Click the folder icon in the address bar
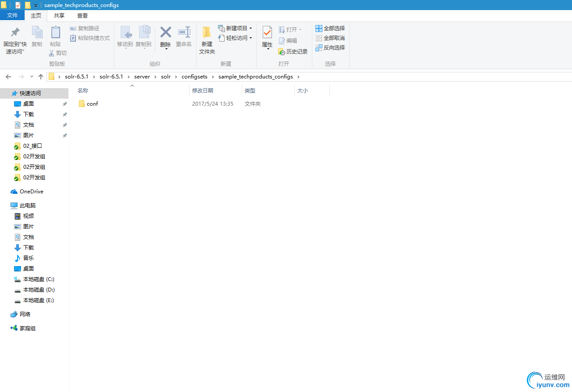This screenshot has width=572, height=392. (51, 77)
